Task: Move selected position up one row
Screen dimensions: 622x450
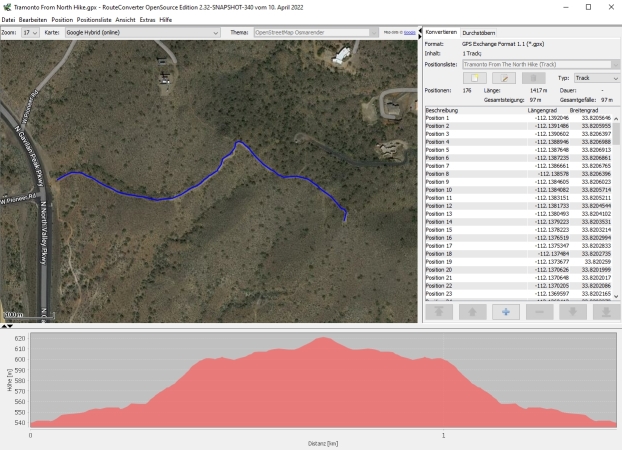Action: click(472, 312)
